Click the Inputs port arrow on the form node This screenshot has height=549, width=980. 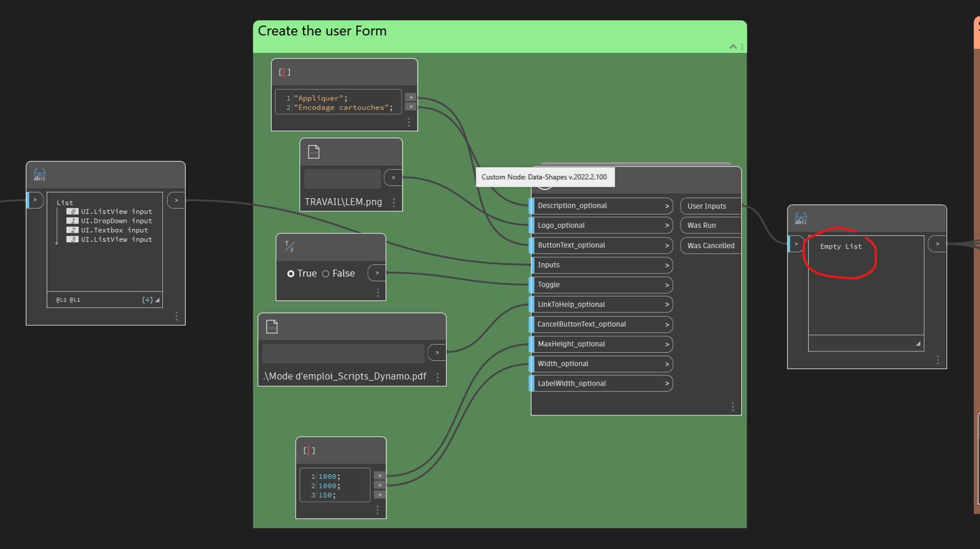pyautogui.click(x=666, y=265)
